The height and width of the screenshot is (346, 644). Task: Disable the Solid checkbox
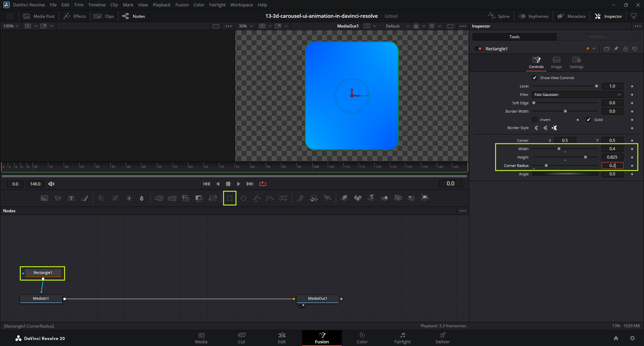point(589,120)
